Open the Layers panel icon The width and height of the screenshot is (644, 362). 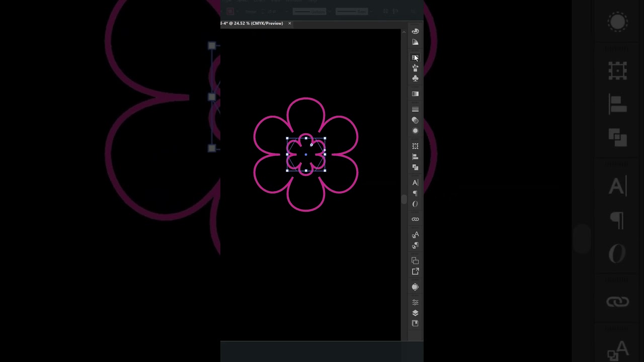click(415, 313)
